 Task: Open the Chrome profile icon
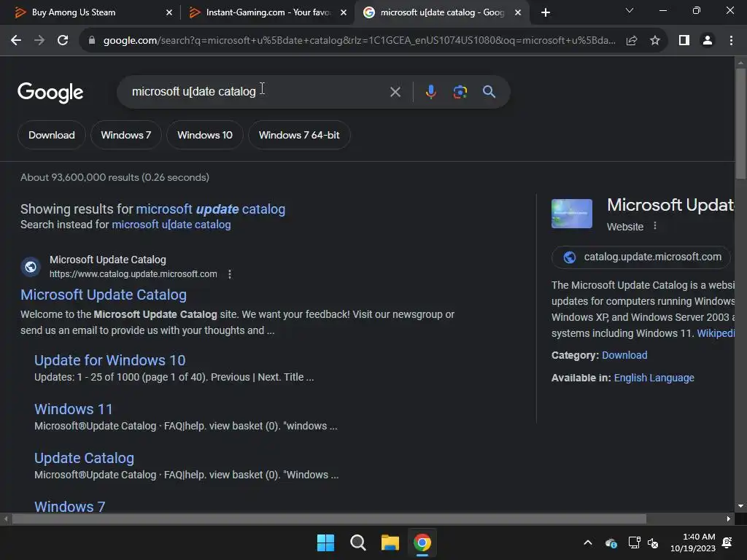point(708,41)
